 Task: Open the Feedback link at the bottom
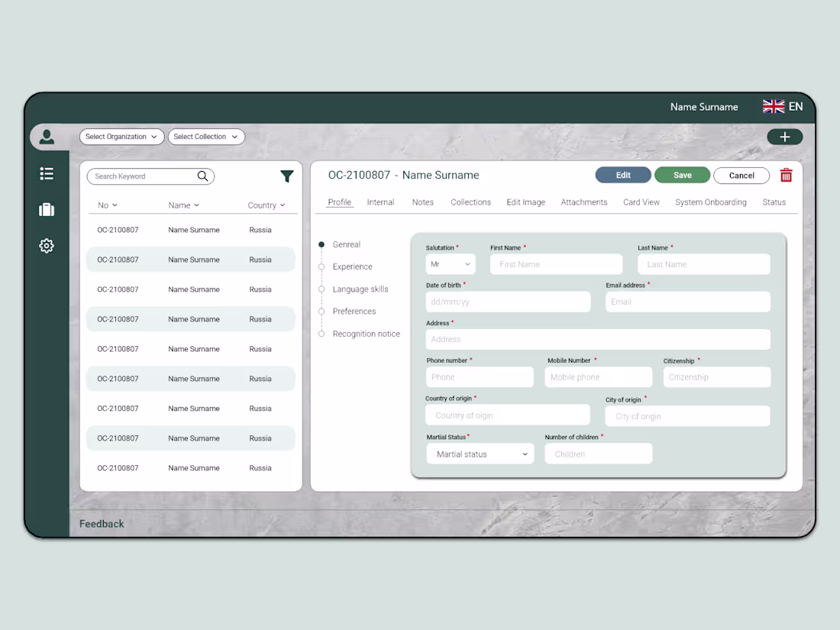click(x=101, y=524)
